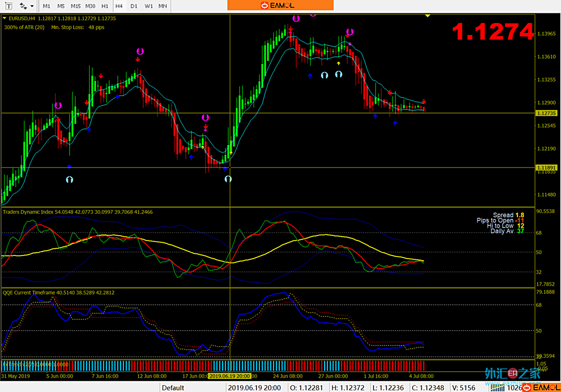Select the text label tool icon
561x392 pixels.
click(8, 6)
